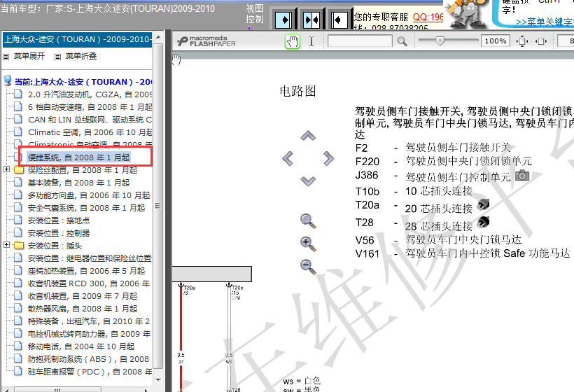Open the camera photo icon beside J386
Screen dimensions: 574x392
[x=522, y=175]
